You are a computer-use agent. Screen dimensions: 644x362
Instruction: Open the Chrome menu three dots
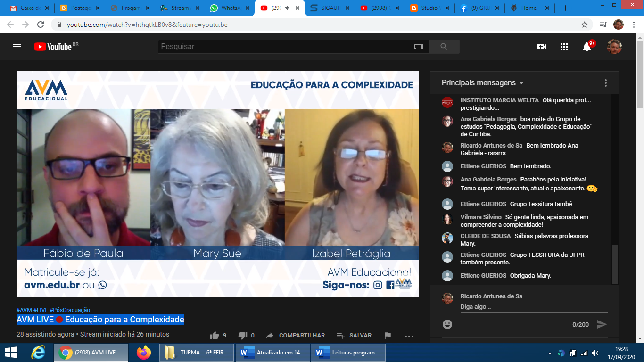[634, 25]
